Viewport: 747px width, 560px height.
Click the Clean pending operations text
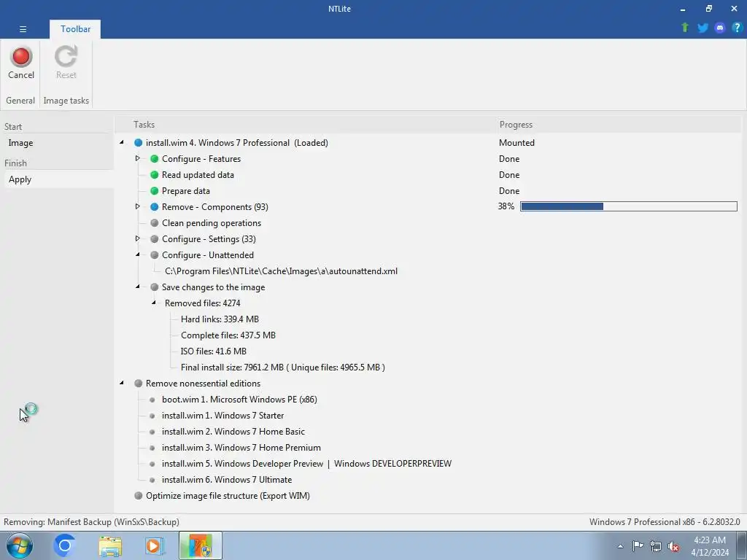(212, 223)
